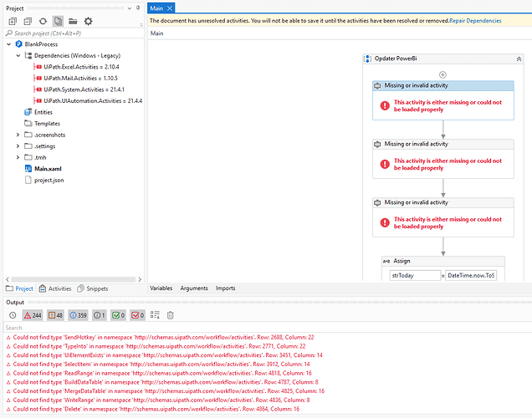
Task: Click the strToday field in Assign
Action: [415, 276]
